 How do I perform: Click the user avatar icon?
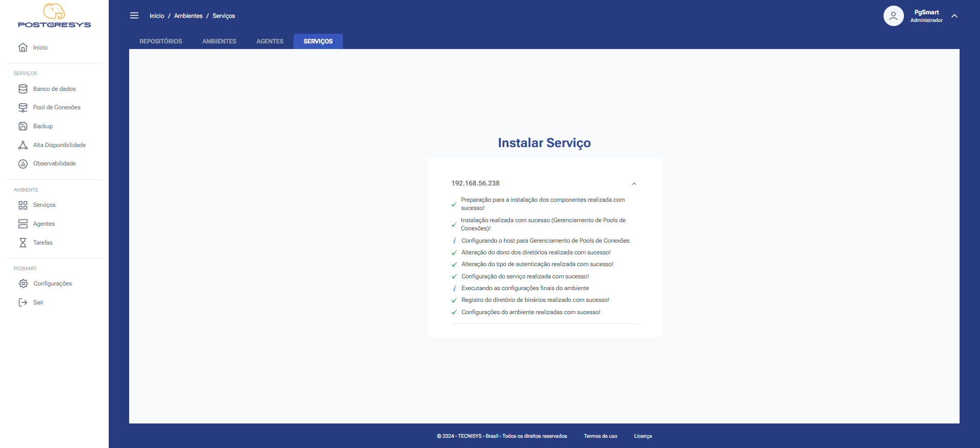pyautogui.click(x=893, y=16)
